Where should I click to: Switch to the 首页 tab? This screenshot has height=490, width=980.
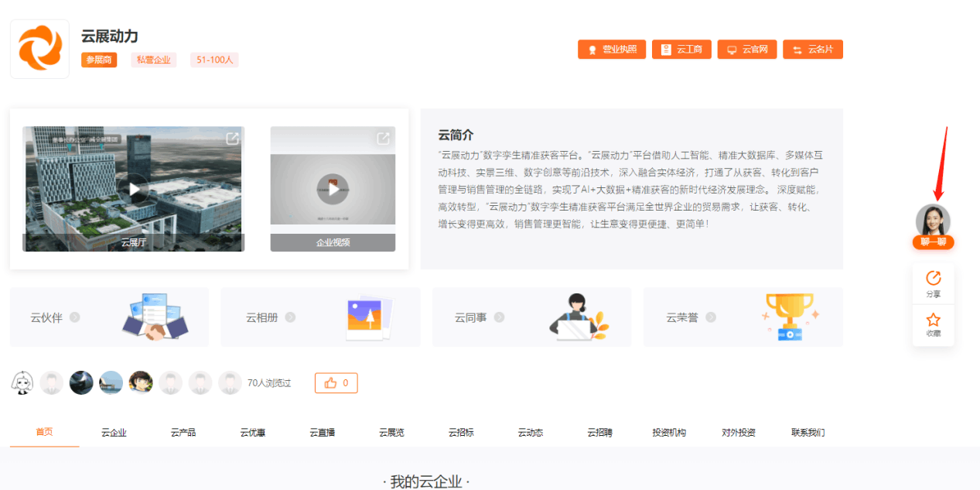44,433
